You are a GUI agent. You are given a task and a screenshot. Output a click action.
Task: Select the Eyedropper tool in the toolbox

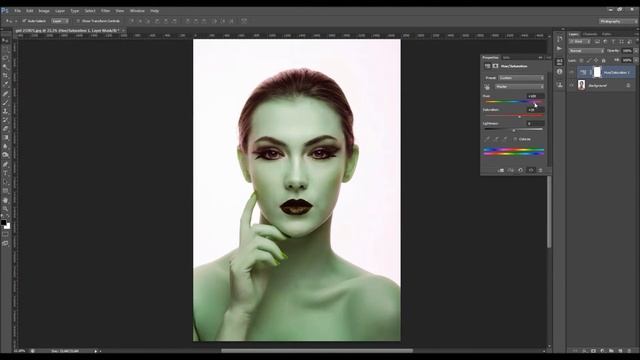[x=5, y=84]
